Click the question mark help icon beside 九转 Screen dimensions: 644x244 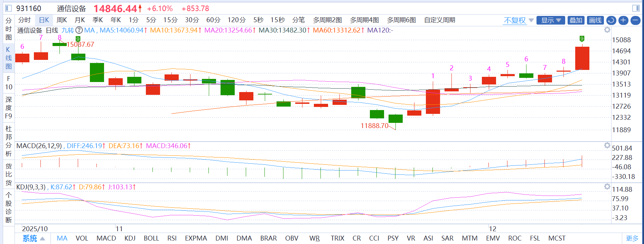[79, 30]
